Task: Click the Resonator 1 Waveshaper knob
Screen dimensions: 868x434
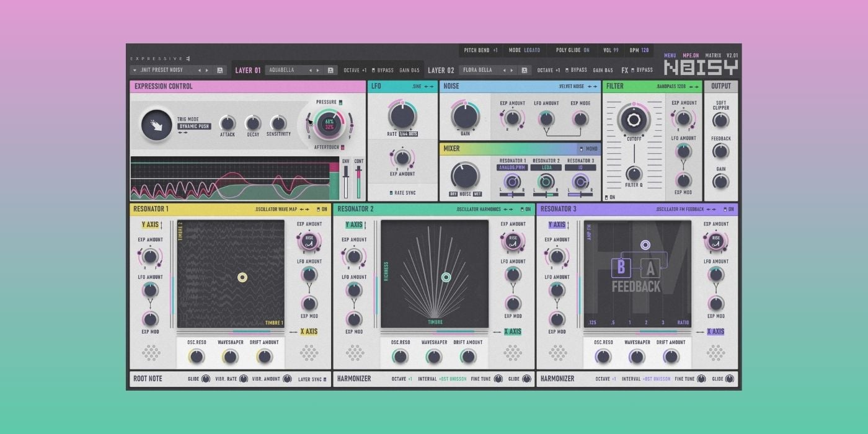Action: [x=230, y=356]
